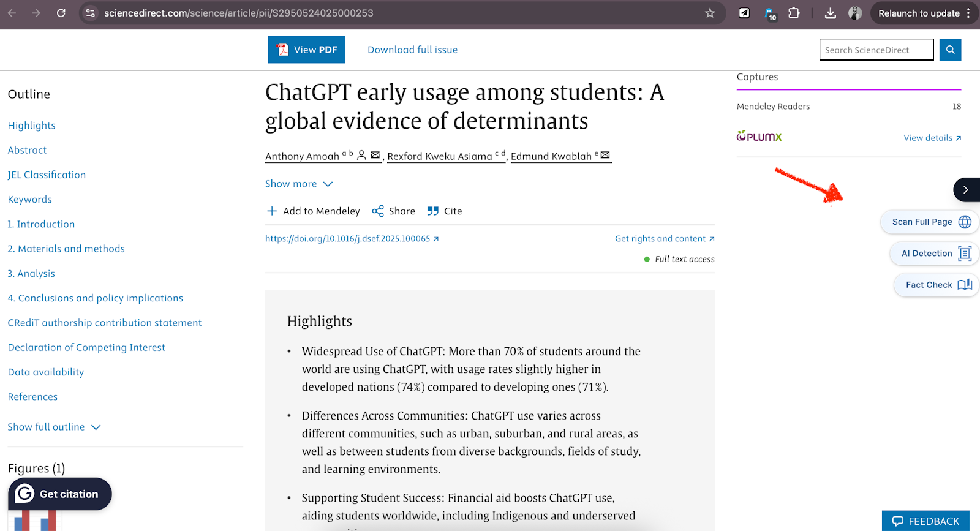Open PlumX View details link
980x531 pixels.
click(932, 138)
